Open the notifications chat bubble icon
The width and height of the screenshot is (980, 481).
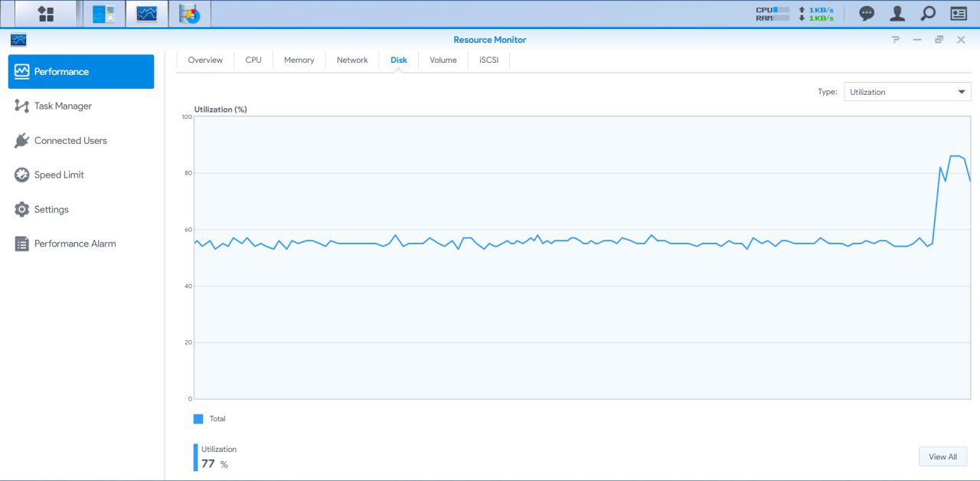[867, 14]
